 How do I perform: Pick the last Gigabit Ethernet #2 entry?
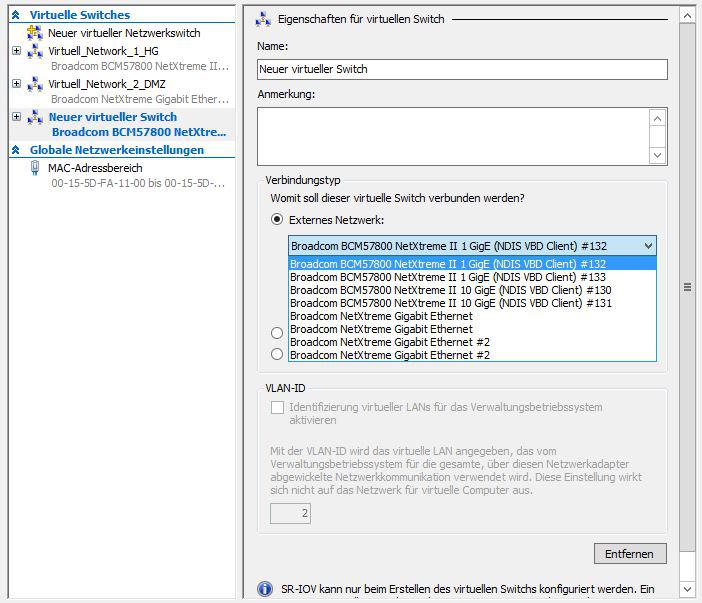(472, 355)
